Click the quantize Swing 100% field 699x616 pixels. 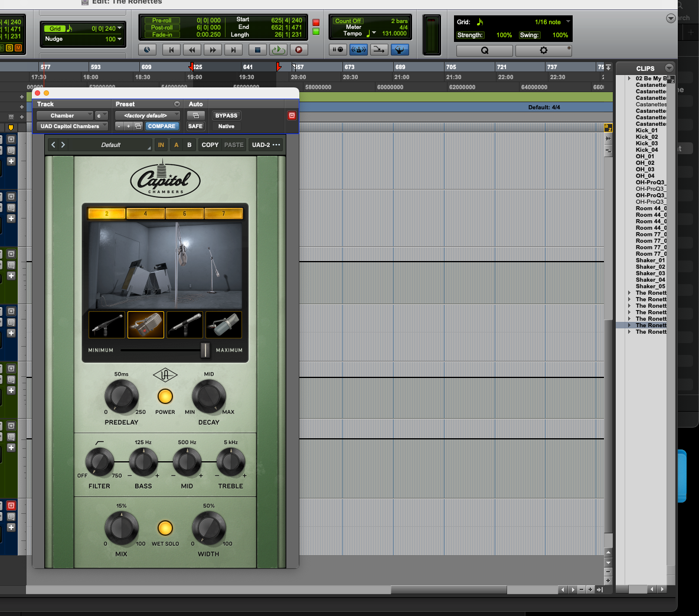560,35
